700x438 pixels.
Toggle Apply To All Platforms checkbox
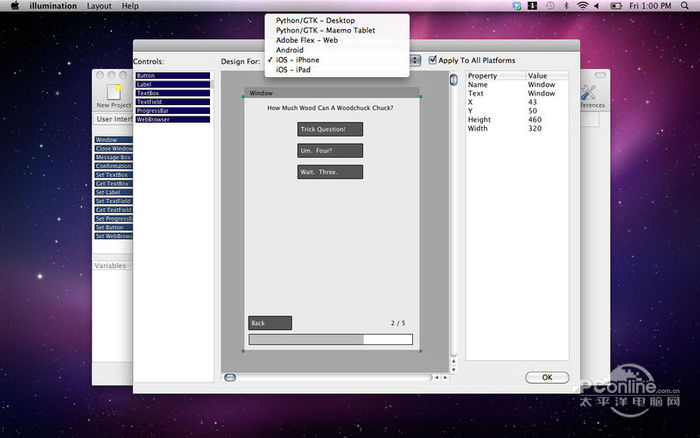(x=433, y=61)
